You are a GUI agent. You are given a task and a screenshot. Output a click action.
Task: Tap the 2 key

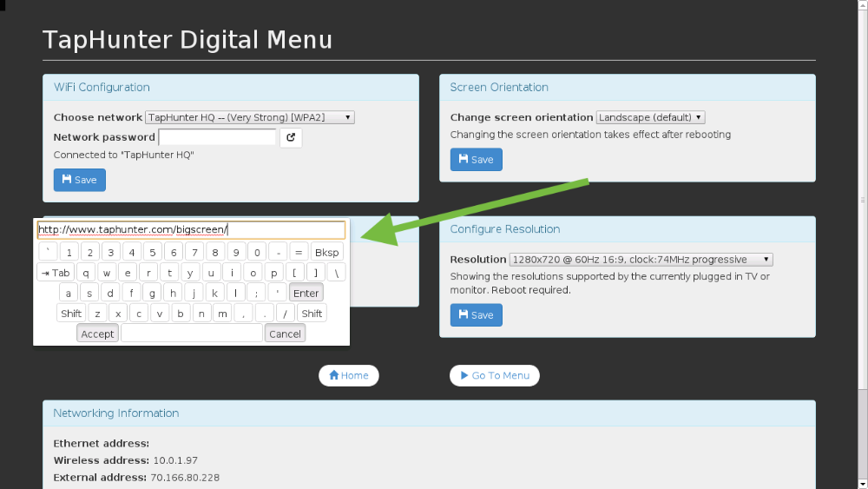click(90, 253)
